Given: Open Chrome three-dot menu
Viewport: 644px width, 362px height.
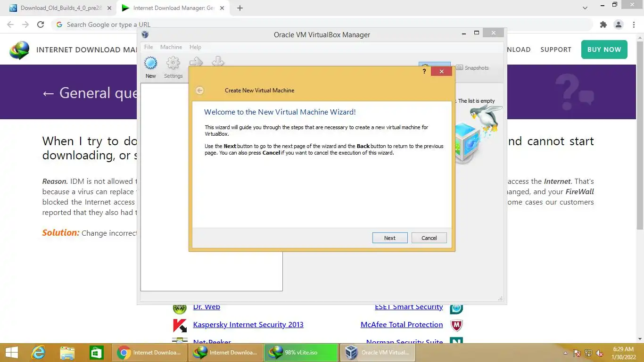Looking at the screenshot, I should (x=633, y=25).
